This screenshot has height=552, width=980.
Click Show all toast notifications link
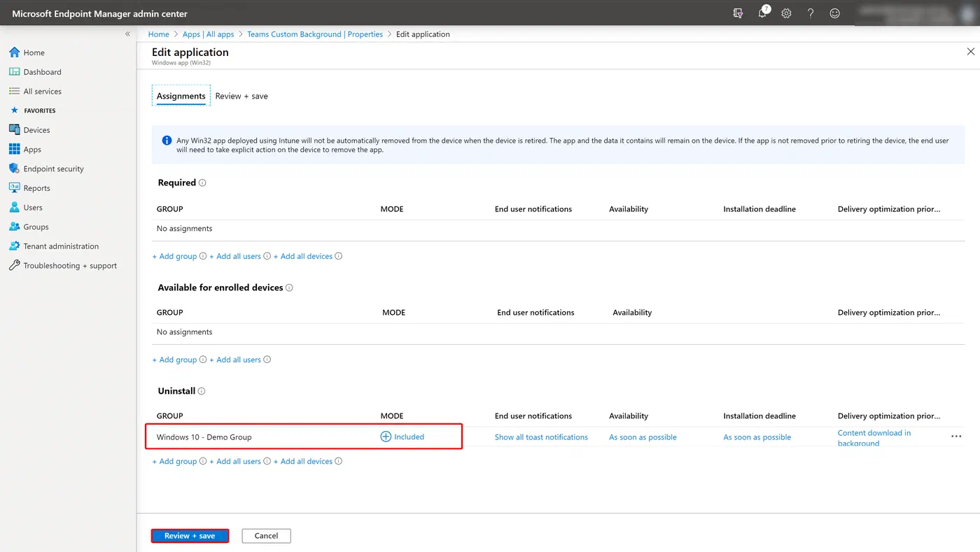pyautogui.click(x=541, y=437)
